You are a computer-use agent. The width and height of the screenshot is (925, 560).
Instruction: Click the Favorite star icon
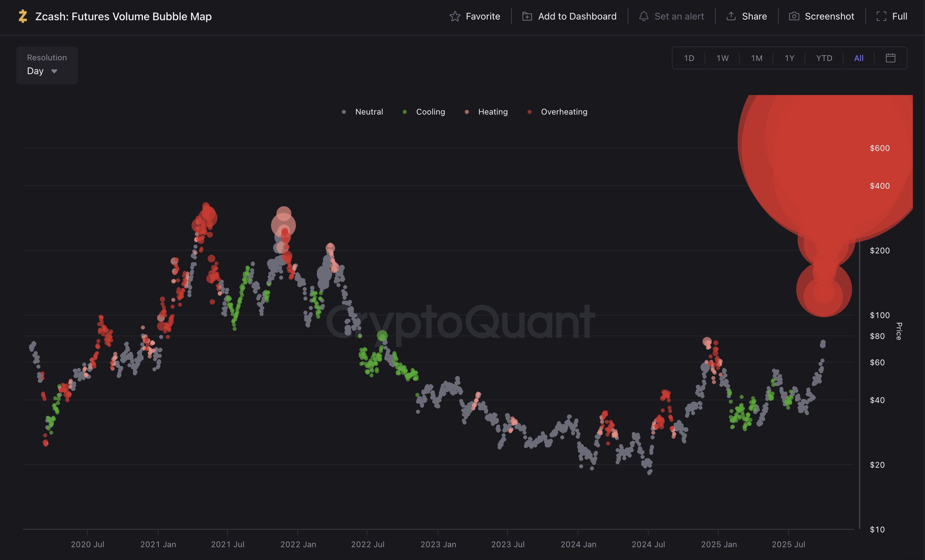click(455, 16)
